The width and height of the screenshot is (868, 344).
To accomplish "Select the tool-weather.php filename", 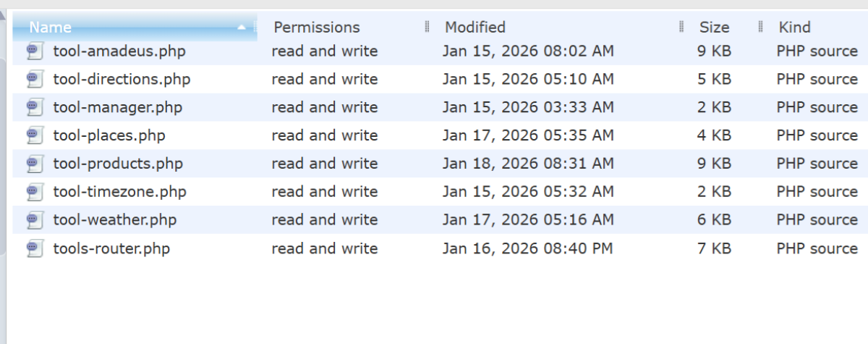I will click(x=114, y=220).
